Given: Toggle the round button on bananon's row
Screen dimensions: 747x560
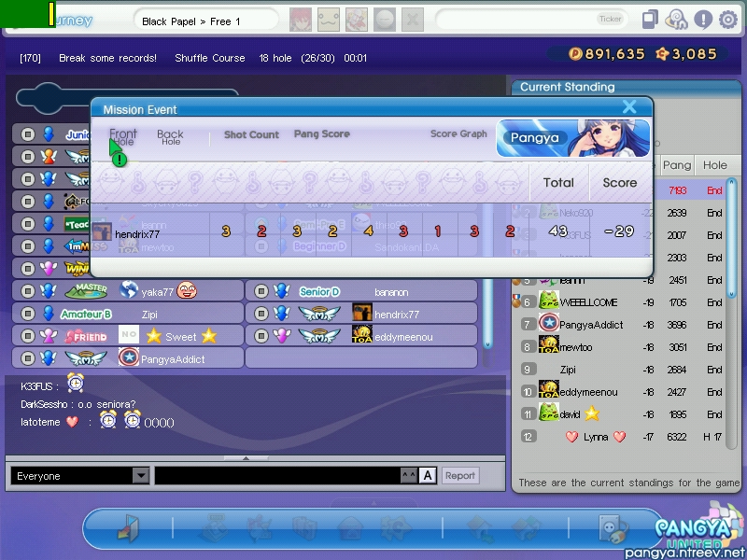Looking at the screenshot, I should [261, 291].
